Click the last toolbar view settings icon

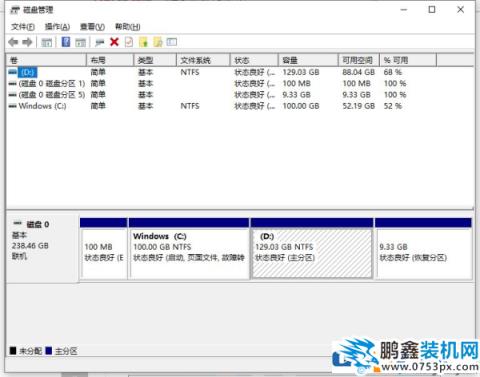coord(172,42)
